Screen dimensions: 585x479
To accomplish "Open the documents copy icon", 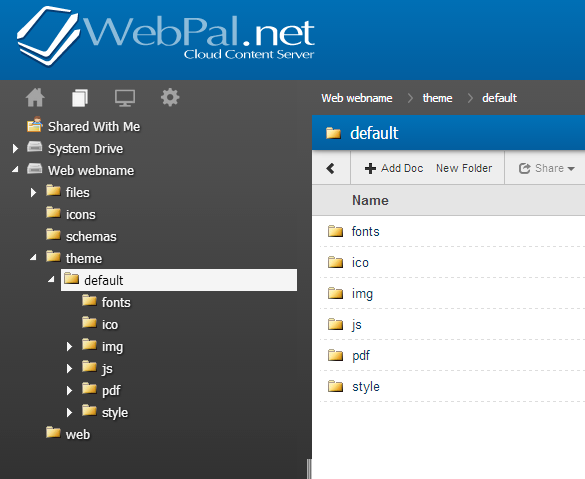I will [80, 98].
